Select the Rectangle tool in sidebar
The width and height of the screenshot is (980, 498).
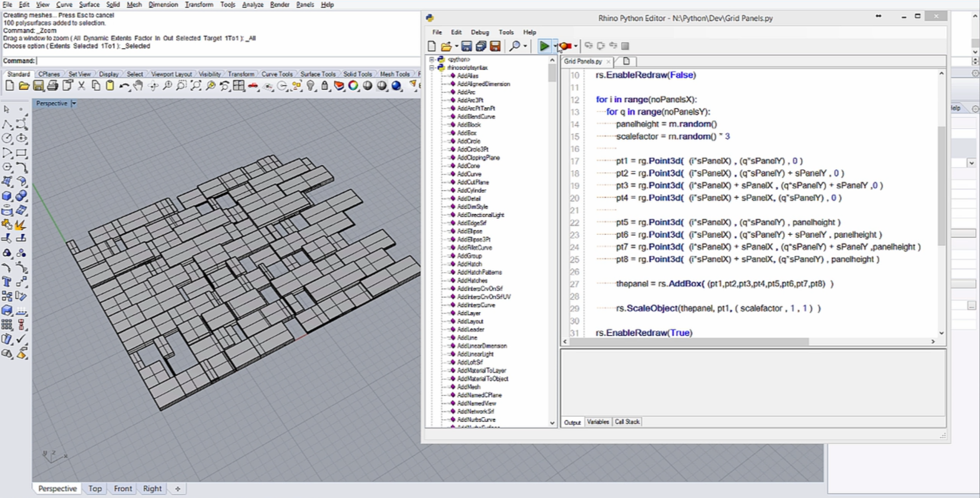(x=21, y=153)
